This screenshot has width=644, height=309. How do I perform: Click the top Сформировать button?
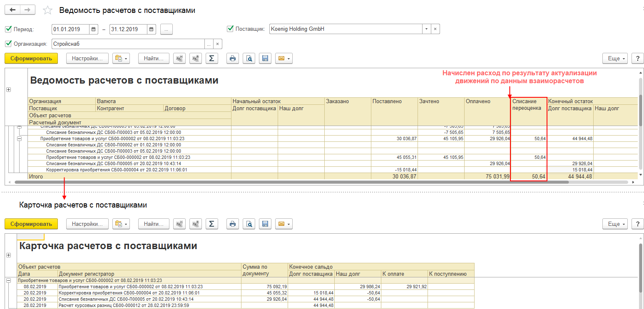31,59
